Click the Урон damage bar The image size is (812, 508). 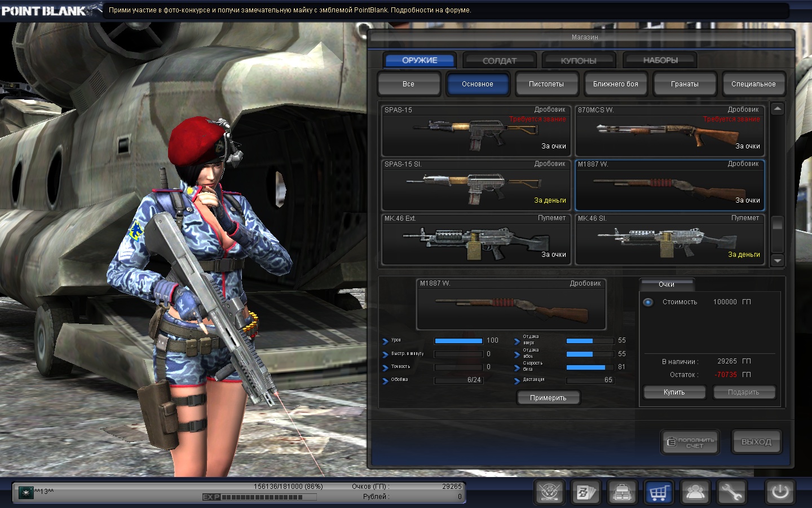[x=458, y=341]
